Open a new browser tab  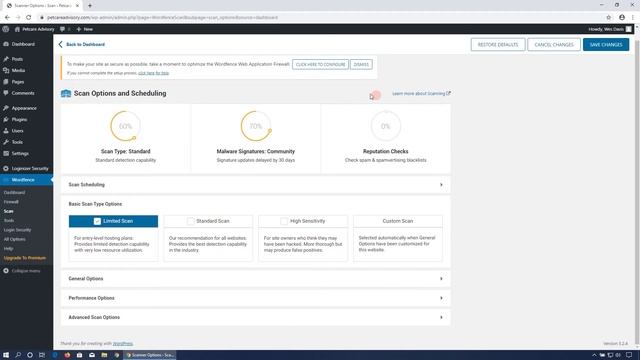click(90, 6)
